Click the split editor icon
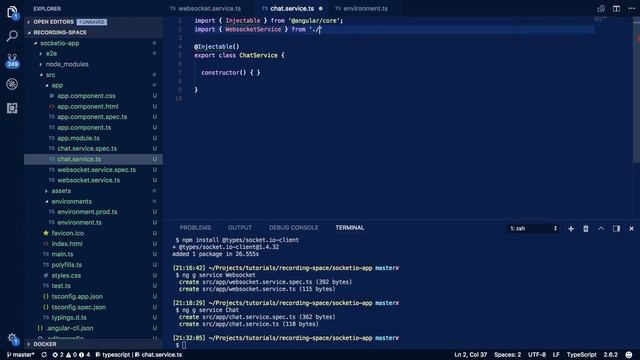This screenshot has height=360, width=640. 616,8
